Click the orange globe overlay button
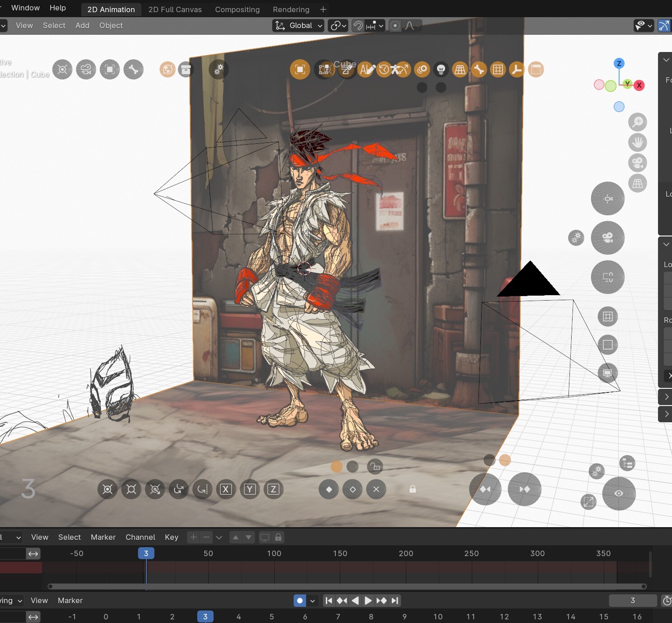 (168, 70)
